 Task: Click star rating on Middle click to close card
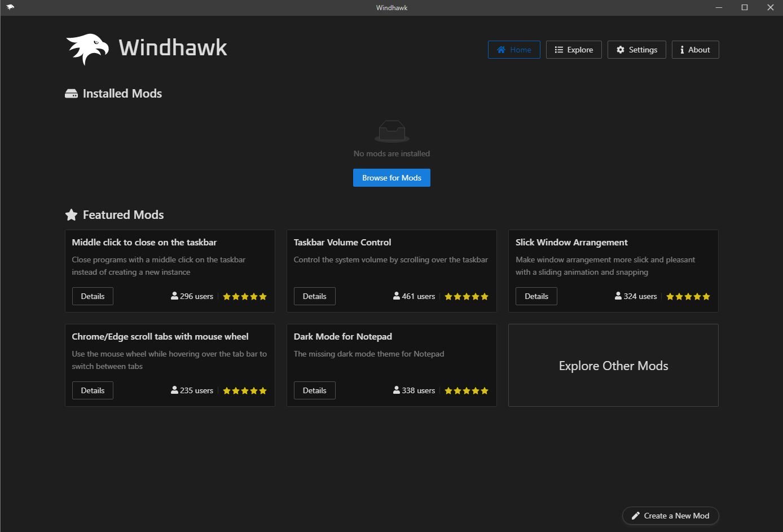[x=245, y=296]
